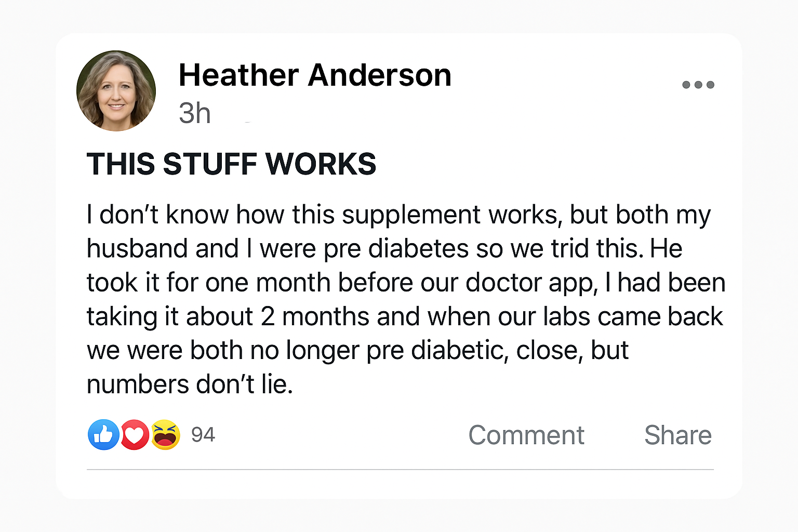
Task: Open the 94 reactions count
Action: click(x=203, y=435)
